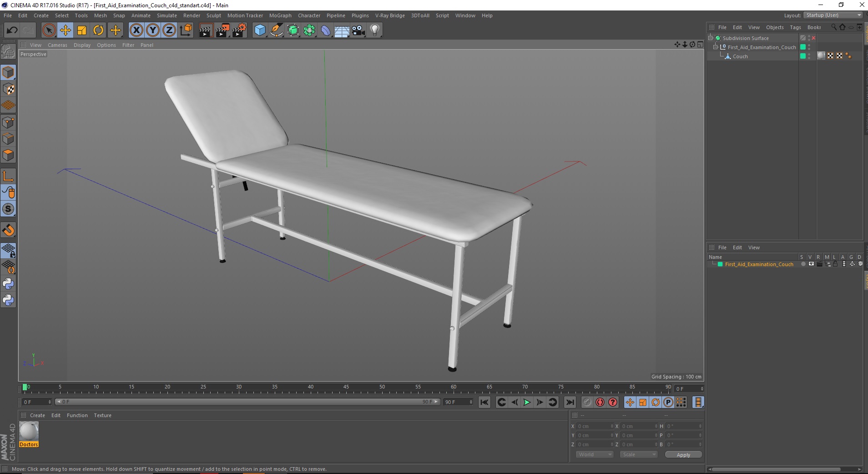Open the World coordinate dropdown
The width and height of the screenshot is (868, 474).
[x=595, y=454]
